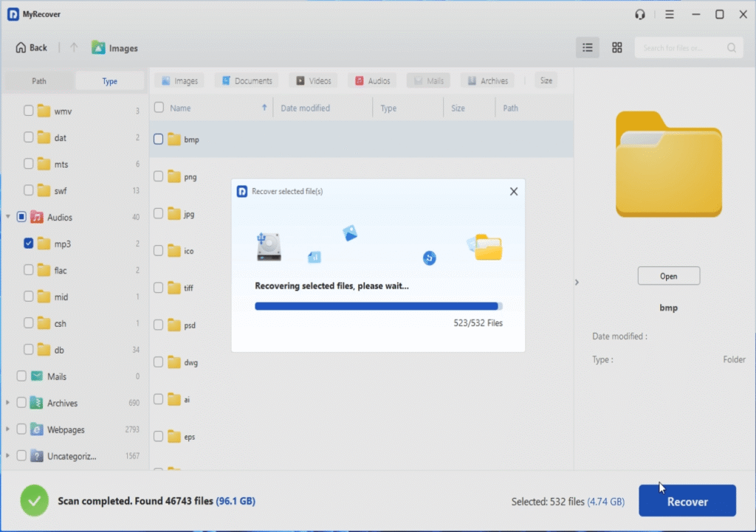The height and width of the screenshot is (532, 756).
Task: Select the ai folder icon
Action: click(x=174, y=399)
